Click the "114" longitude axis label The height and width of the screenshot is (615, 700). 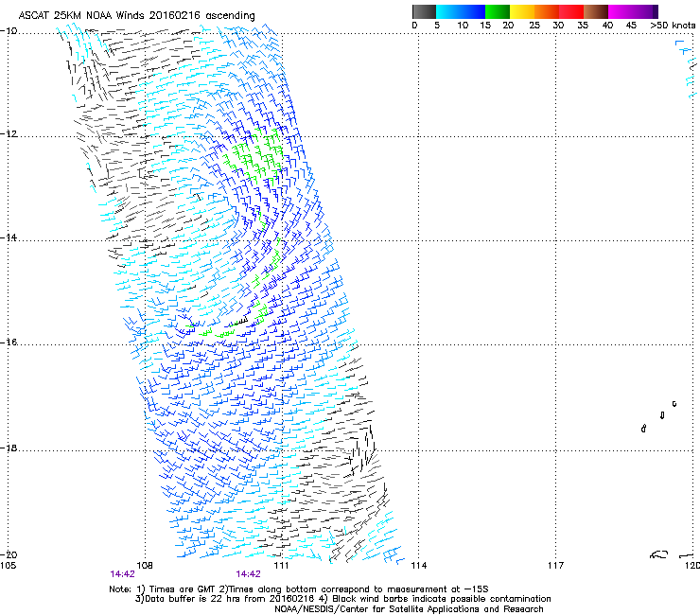(418, 566)
